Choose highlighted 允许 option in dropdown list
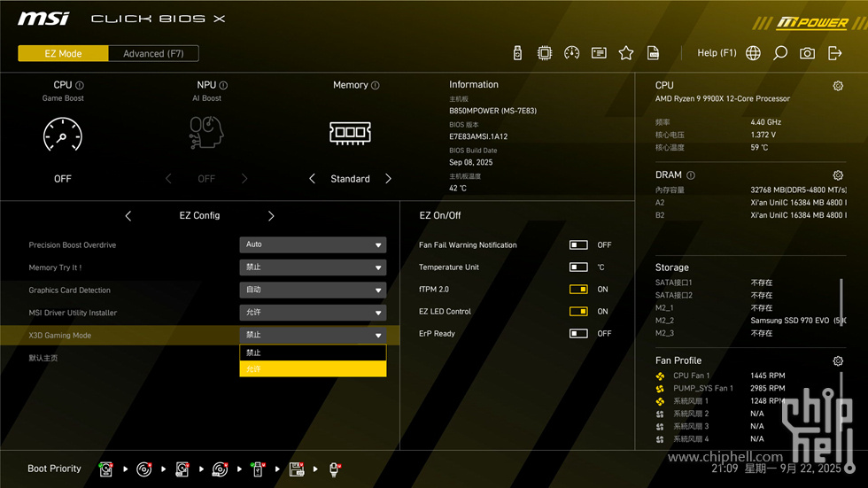 313,369
